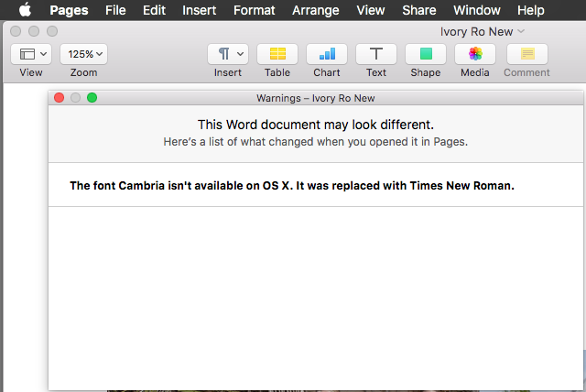Click the View sidebar toolbar icon
The height and width of the screenshot is (392, 586).
point(27,54)
